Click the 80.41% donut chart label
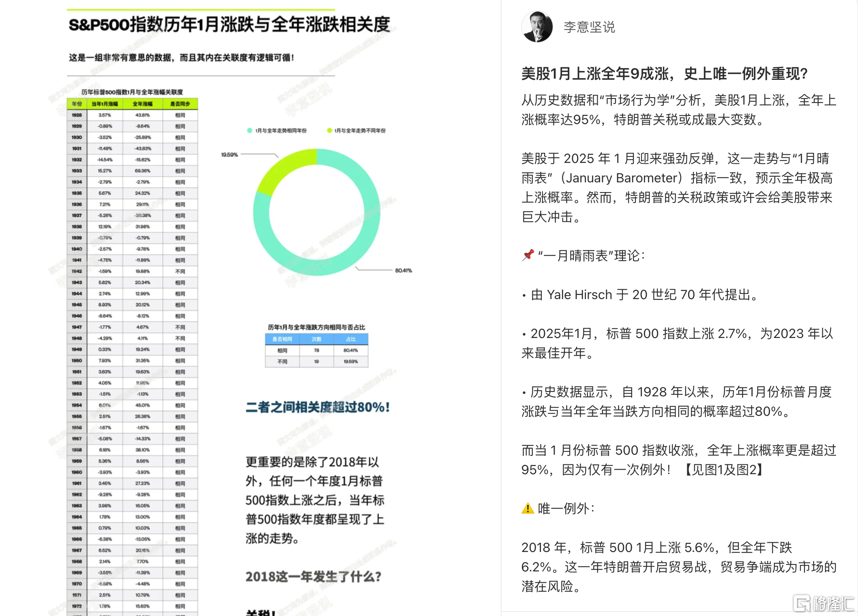The height and width of the screenshot is (616, 858). [403, 270]
